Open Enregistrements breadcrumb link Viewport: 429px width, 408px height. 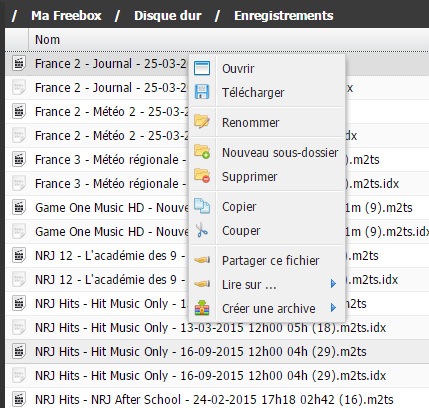[284, 16]
